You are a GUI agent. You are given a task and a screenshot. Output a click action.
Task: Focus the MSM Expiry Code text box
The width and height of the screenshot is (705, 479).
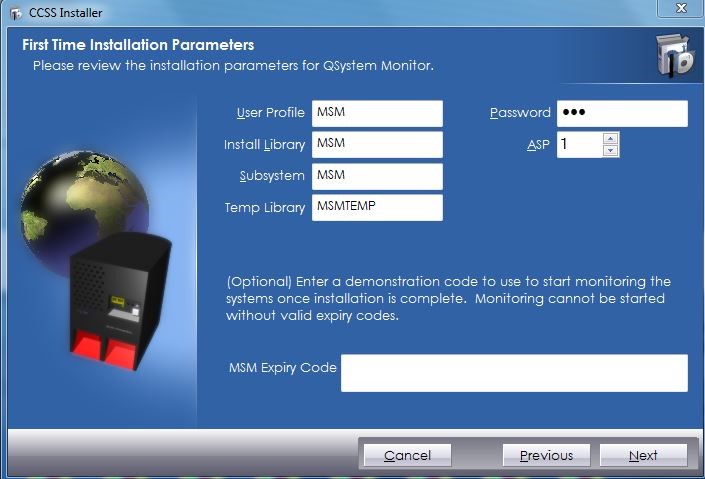(x=514, y=372)
